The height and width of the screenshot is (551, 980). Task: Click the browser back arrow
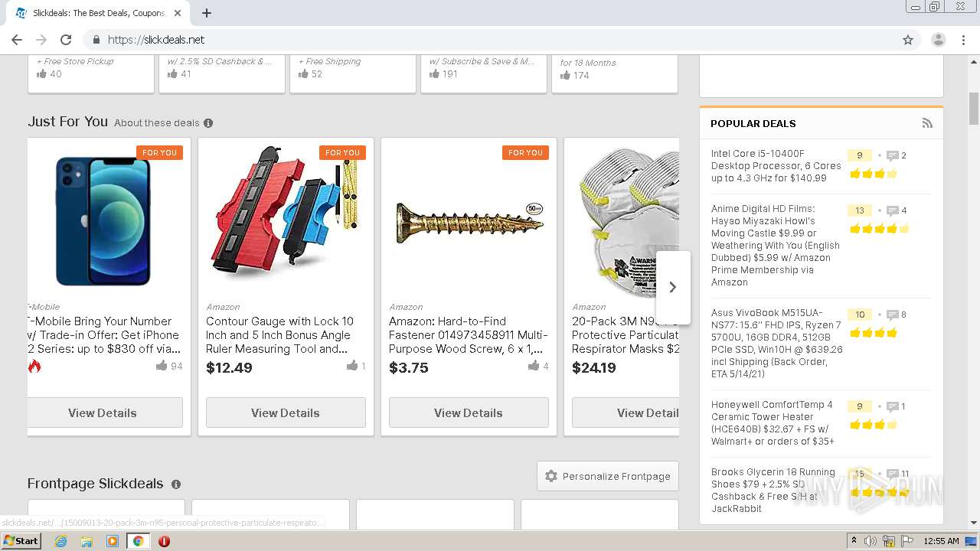(x=17, y=40)
